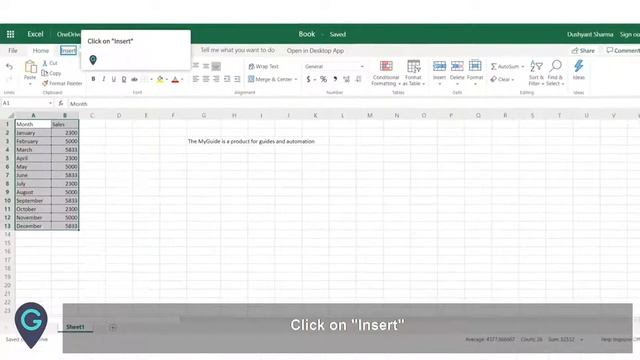
Task: Toggle underline formatting
Action: tap(114, 79)
